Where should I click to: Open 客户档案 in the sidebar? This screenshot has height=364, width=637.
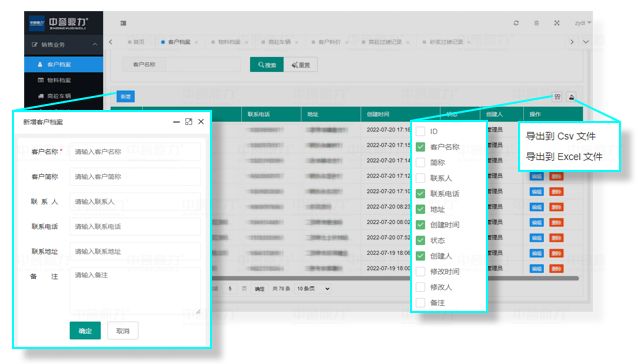point(63,64)
